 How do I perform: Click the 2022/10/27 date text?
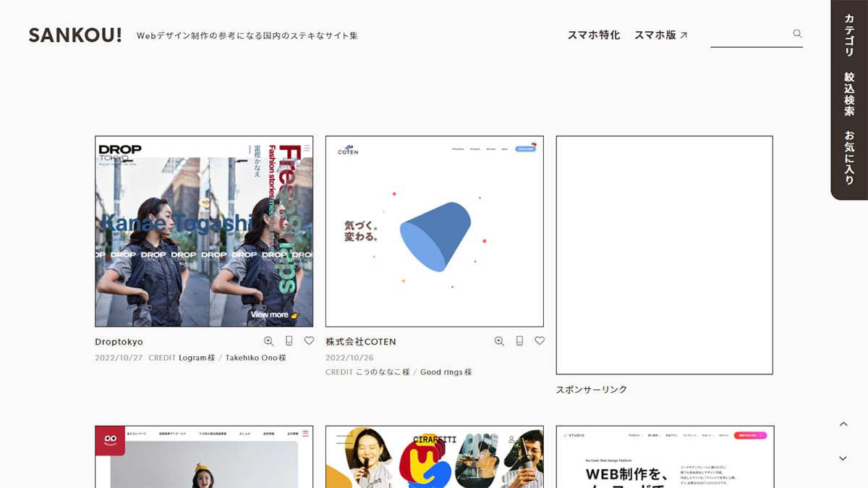(119, 358)
